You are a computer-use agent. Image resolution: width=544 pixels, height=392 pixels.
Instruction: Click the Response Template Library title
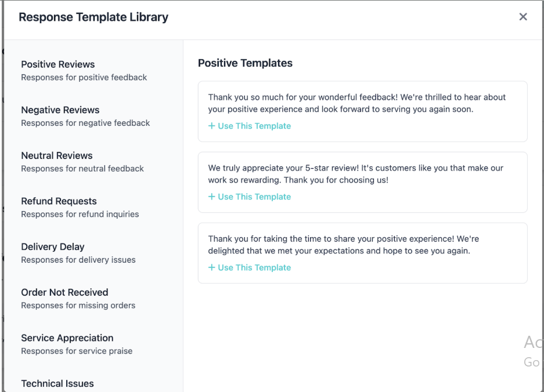click(93, 17)
